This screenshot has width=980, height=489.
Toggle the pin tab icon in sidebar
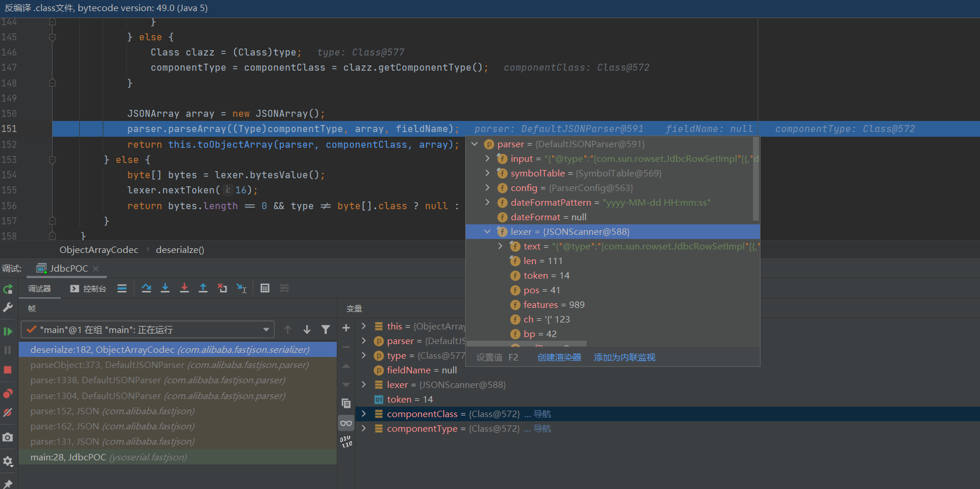click(8, 484)
